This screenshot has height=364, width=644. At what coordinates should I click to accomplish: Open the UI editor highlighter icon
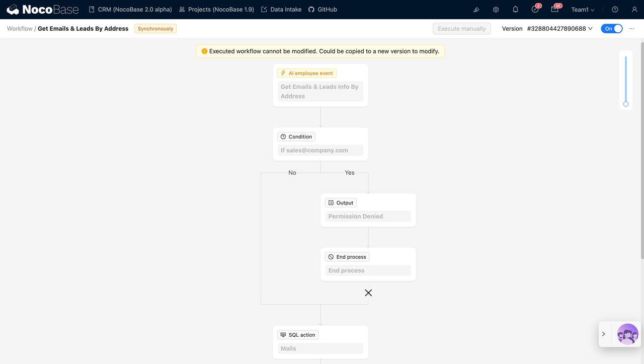476,10
